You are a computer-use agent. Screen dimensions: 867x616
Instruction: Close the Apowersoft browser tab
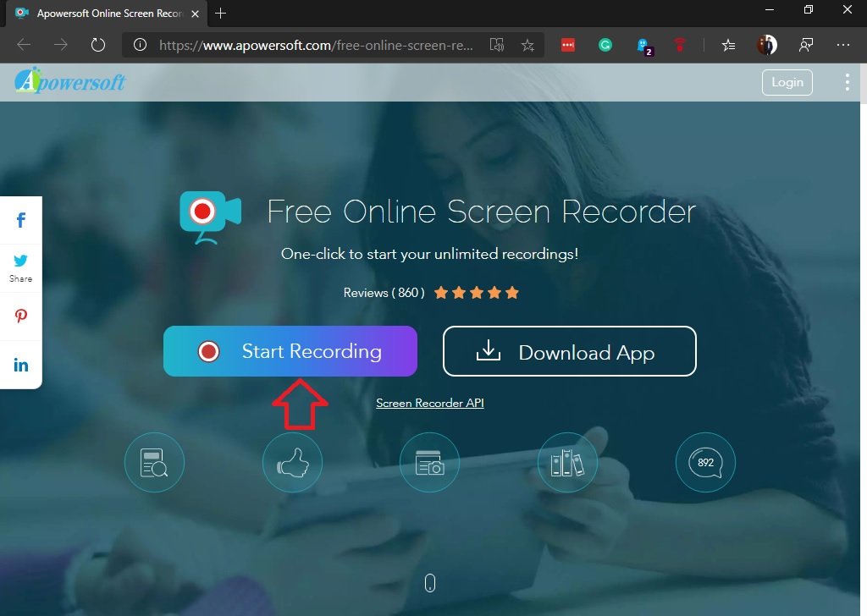(196, 14)
